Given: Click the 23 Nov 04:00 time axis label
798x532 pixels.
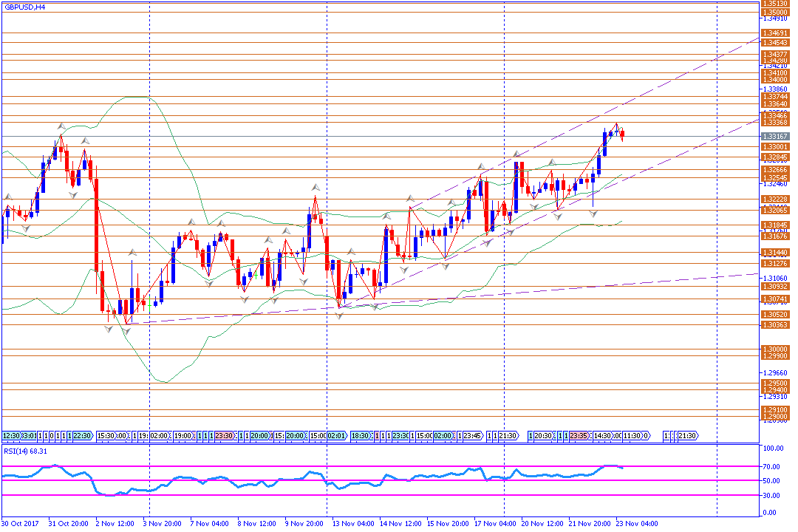Looking at the screenshot, I should tap(635, 523).
